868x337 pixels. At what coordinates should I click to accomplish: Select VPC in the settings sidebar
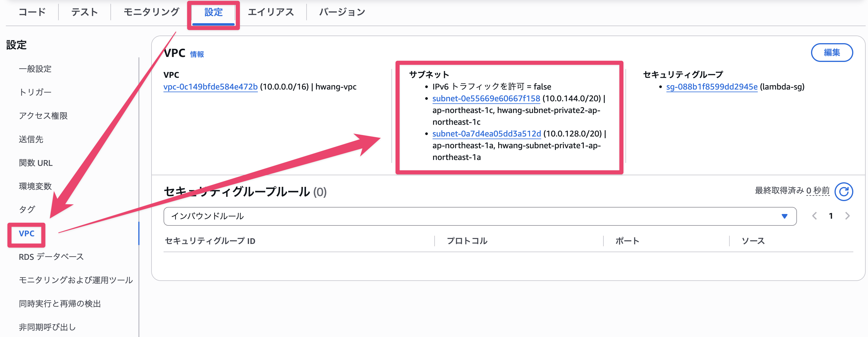click(27, 233)
